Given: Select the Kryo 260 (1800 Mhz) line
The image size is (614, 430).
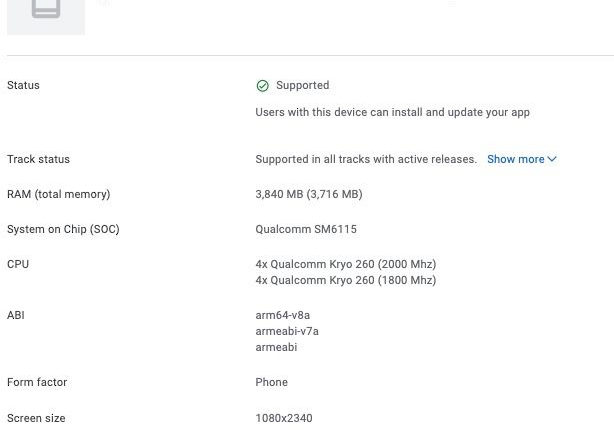Looking at the screenshot, I should (345, 280).
